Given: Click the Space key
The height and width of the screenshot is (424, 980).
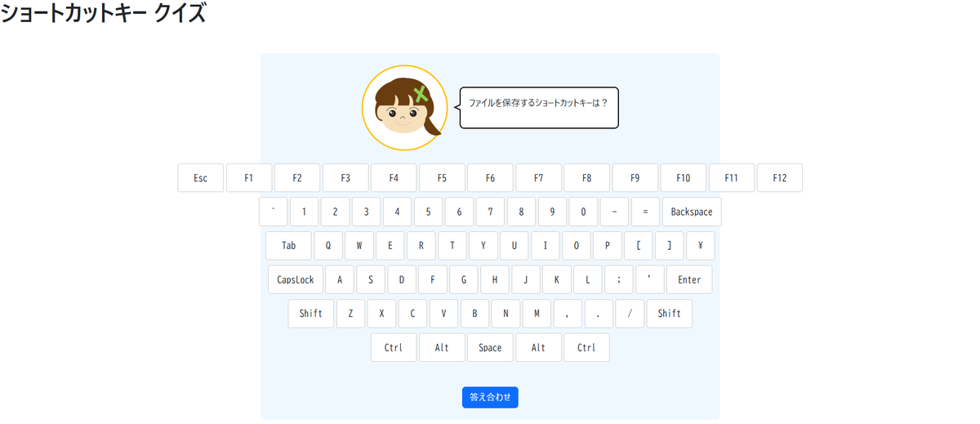Looking at the screenshot, I should point(490,347).
